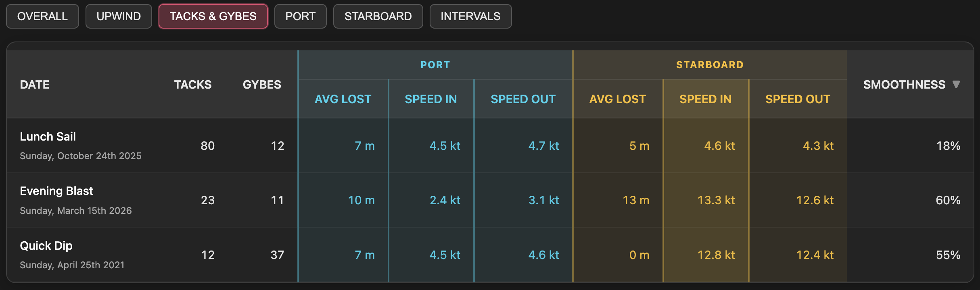Click the PORT SPEED IN column header
The width and height of the screenshot is (980, 290).
tap(431, 99)
